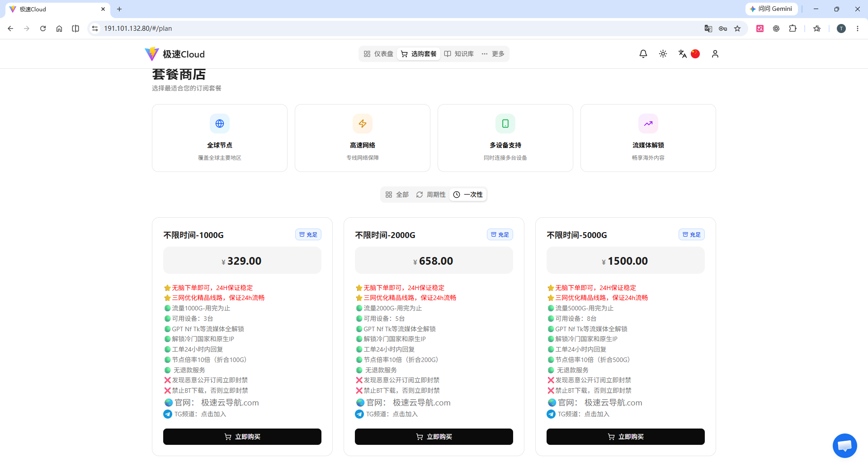Click the ¥658.00 price box
The width and height of the screenshot is (868, 467).
click(x=434, y=260)
